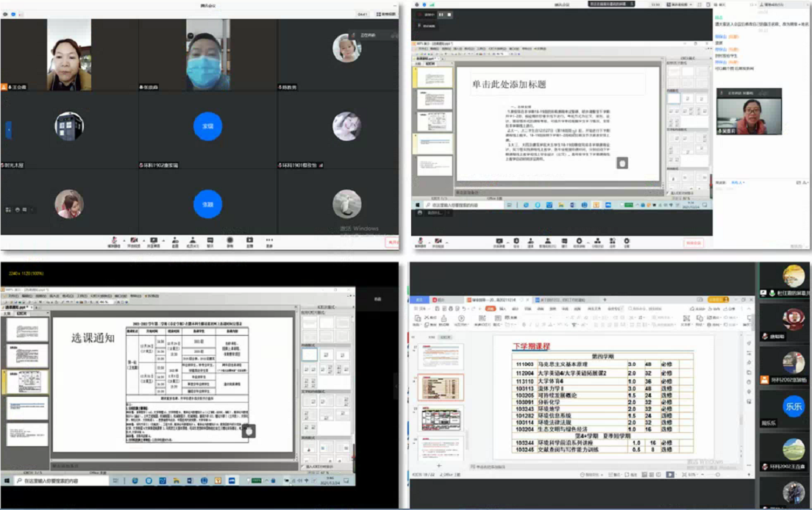812x510 pixels.
Task: Open Chat from the top-left meeting toolbar
Action: point(211,240)
